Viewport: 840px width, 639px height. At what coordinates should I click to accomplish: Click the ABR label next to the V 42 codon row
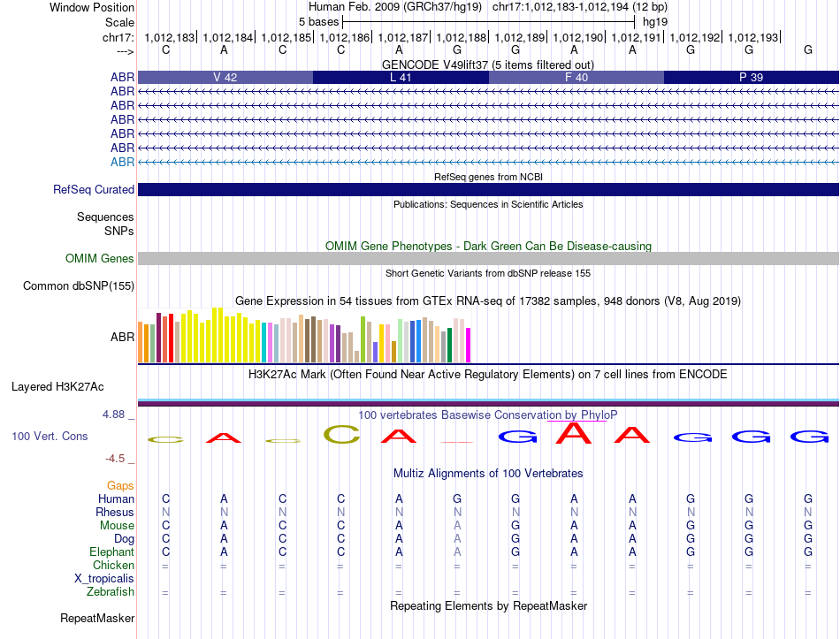click(x=123, y=77)
